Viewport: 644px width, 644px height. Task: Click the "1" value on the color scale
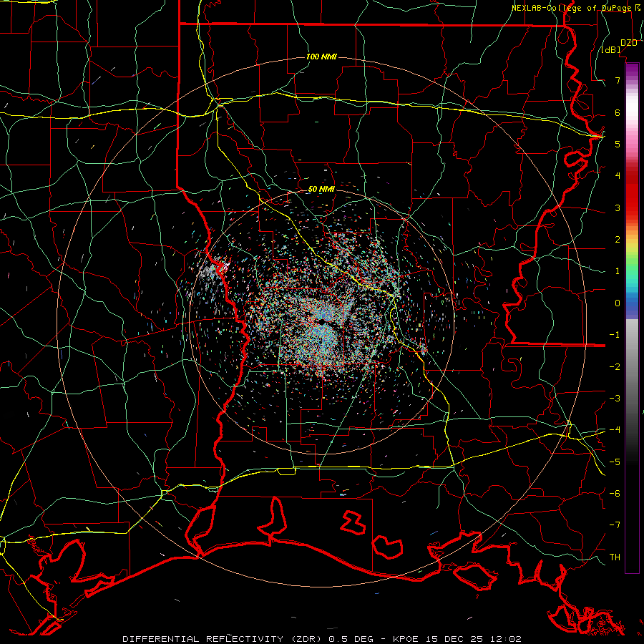(x=618, y=271)
